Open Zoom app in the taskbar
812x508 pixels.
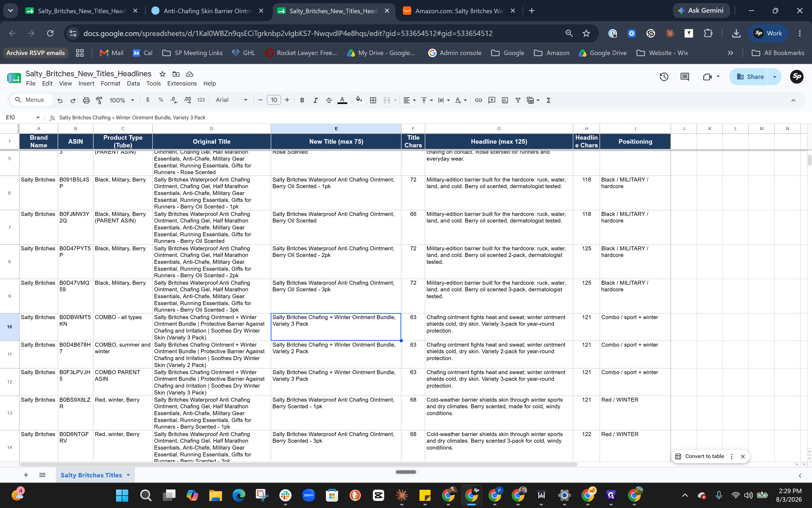[x=308, y=495]
